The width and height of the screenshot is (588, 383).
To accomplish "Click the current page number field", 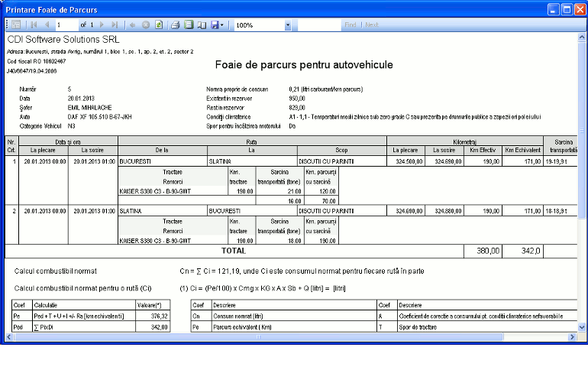I will coord(66,24).
